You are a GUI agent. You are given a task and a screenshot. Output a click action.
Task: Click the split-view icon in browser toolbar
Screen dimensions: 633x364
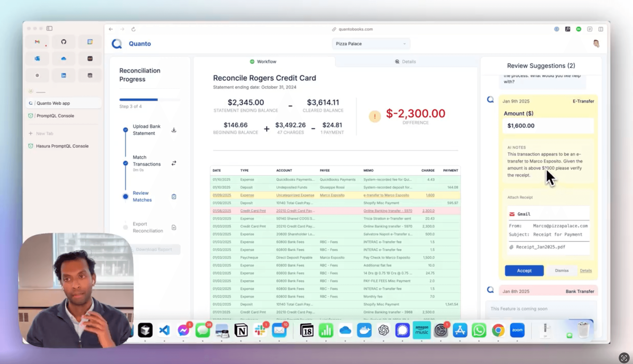click(x=601, y=29)
